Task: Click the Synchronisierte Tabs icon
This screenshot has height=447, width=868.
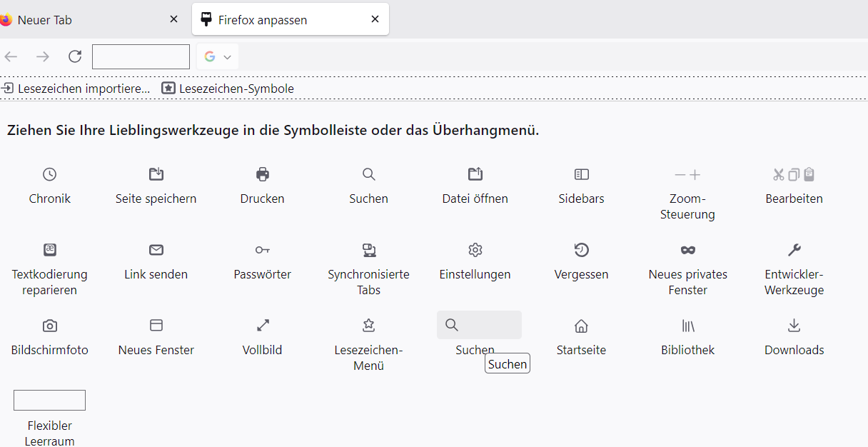Action: coord(369,250)
